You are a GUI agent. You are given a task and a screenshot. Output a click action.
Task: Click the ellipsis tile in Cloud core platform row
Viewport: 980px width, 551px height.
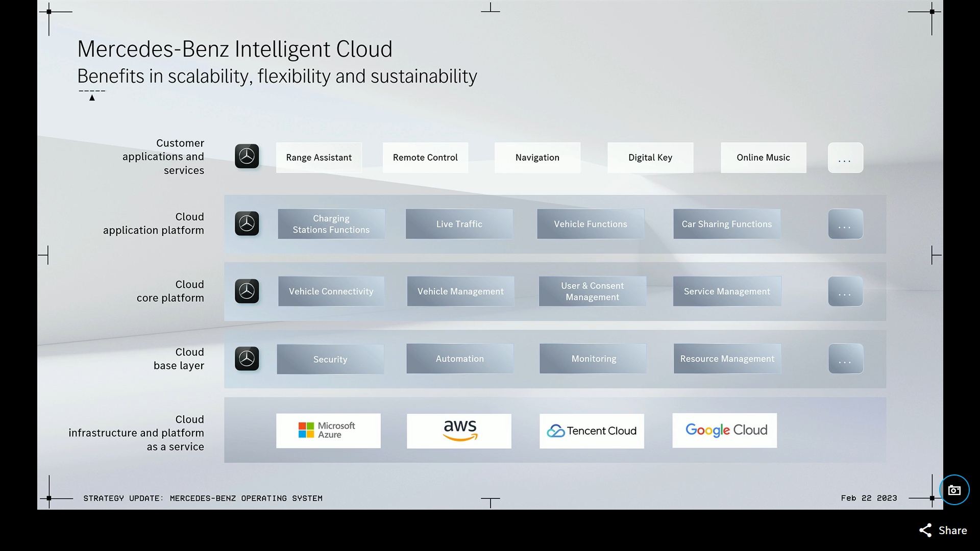tap(845, 291)
